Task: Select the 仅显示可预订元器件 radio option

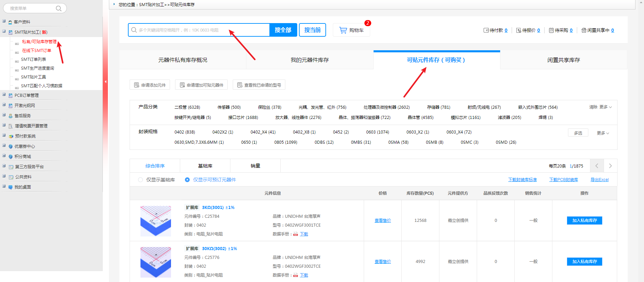Action: (187, 180)
